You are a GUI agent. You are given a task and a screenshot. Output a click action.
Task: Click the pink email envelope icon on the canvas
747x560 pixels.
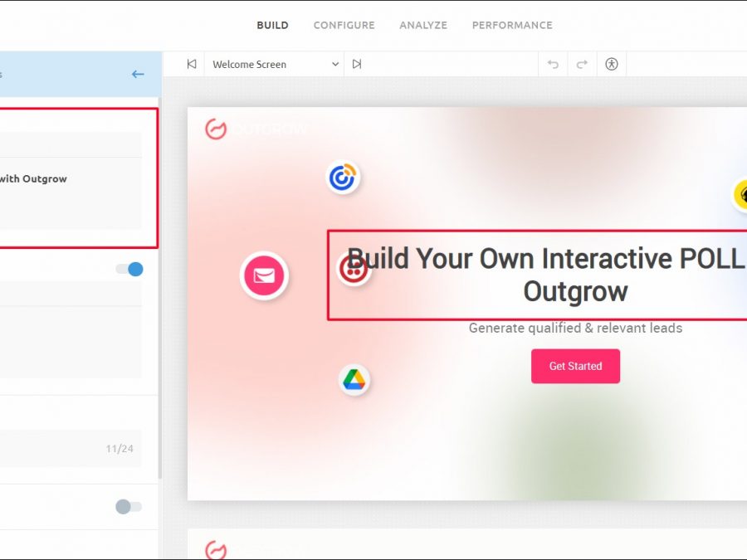[264, 275]
